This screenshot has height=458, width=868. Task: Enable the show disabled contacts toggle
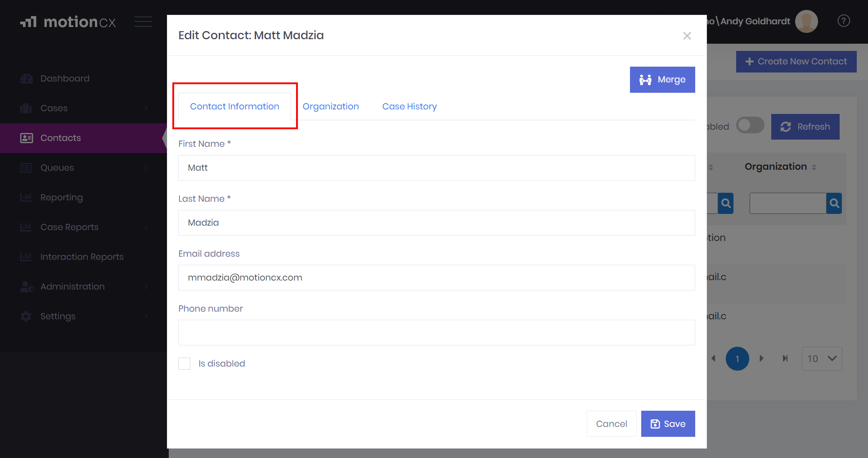(x=750, y=125)
